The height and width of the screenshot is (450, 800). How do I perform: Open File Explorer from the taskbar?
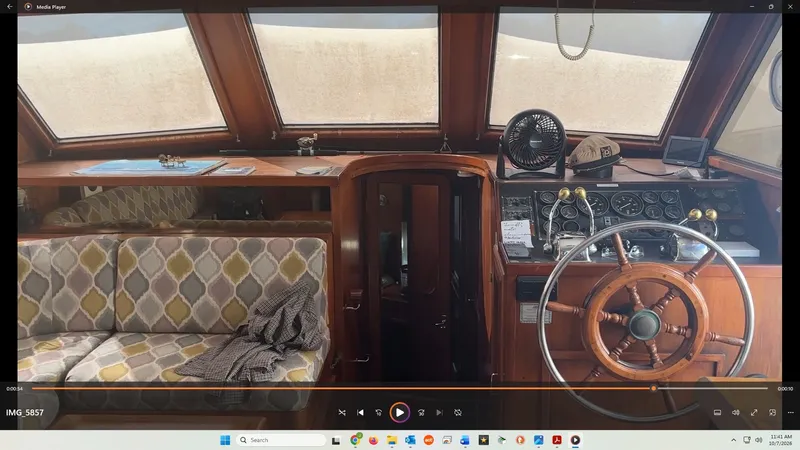[392, 440]
